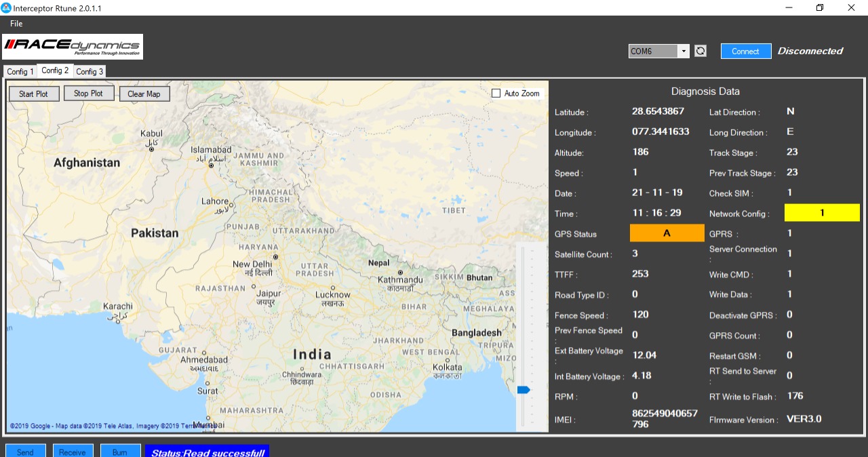Screen dimensions: 868x457
Task: Click the Deactivate GPRS label
Action: pos(743,315)
